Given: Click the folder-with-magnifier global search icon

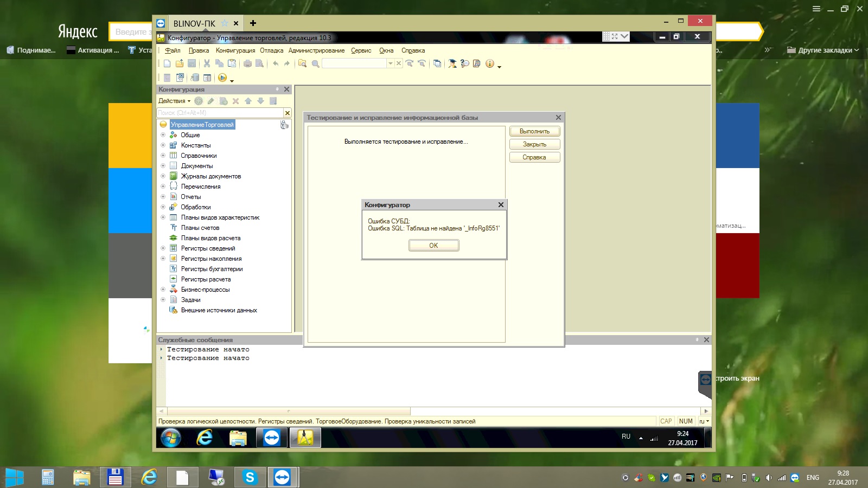Looking at the screenshot, I should coord(303,63).
